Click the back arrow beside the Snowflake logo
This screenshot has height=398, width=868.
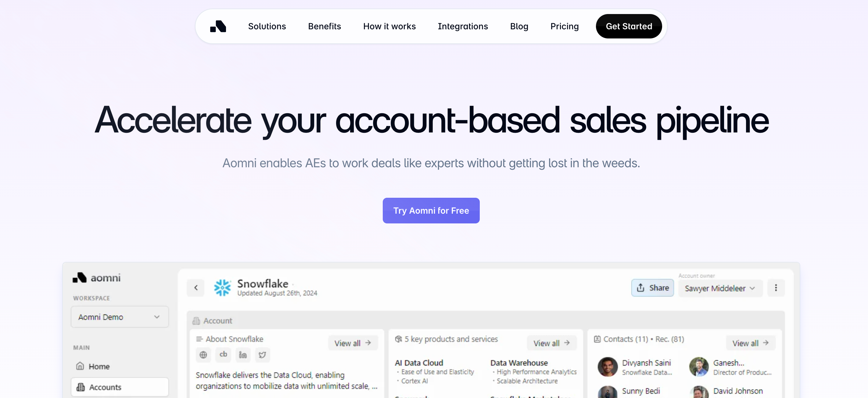195,288
